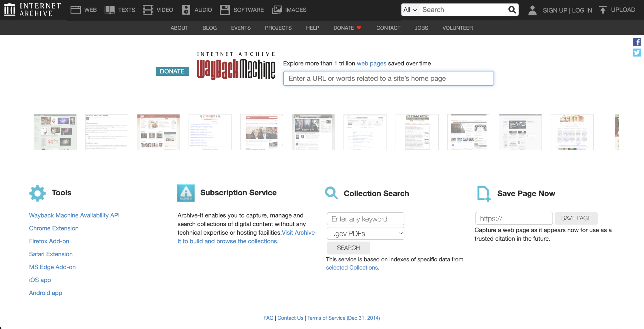Click the magnifier icon in top search
The width and height of the screenshot is (644, 329).
coord(512,10)
